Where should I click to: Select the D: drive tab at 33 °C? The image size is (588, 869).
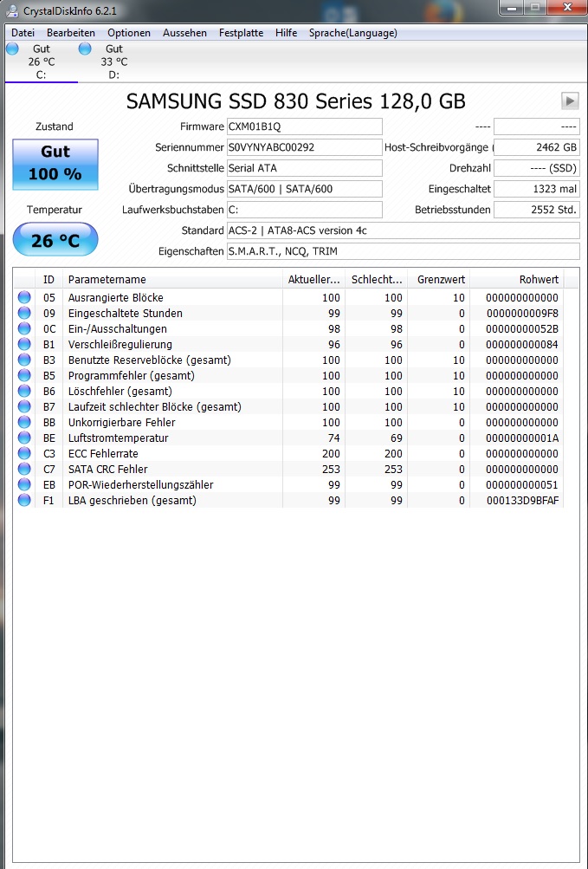(113, 62)
